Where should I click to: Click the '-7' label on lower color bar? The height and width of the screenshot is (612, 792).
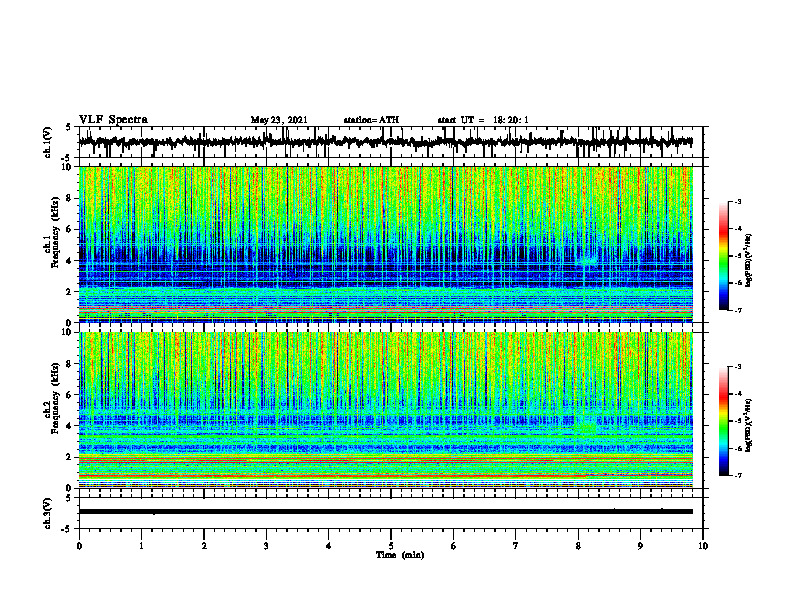[738, 475]
